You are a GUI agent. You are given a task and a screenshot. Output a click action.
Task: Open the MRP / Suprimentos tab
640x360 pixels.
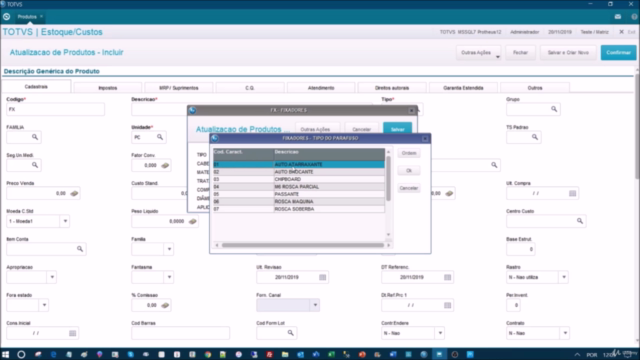(179, 88)
